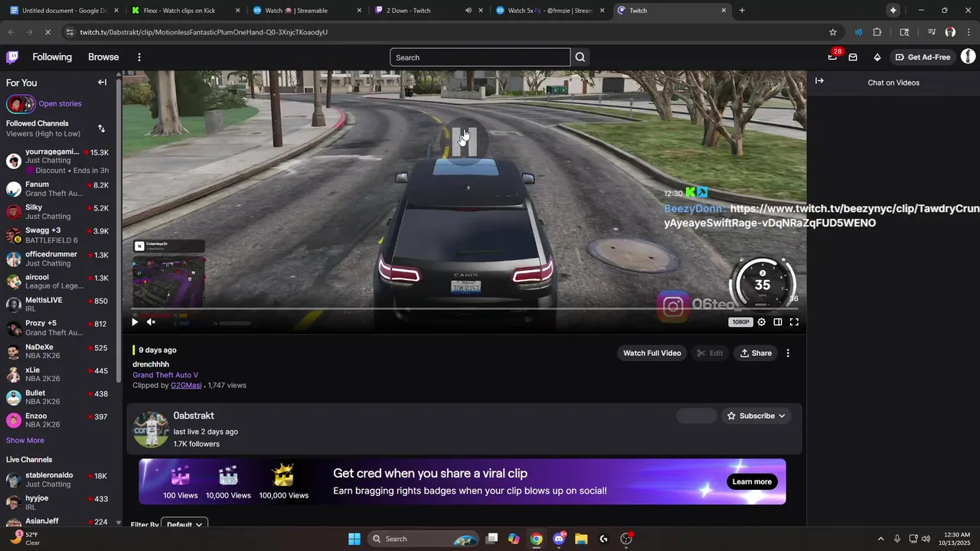Switch to the Untitled document Google Docs tab
The width and height of the screenshot is (980, 551).
click(x=63, y=11)
